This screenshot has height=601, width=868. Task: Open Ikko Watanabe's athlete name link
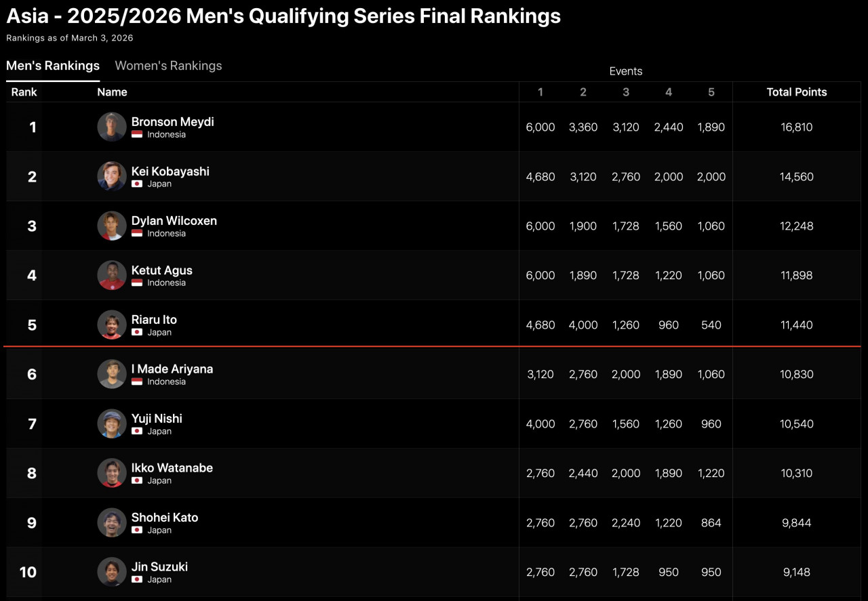[x=172, y=468]
